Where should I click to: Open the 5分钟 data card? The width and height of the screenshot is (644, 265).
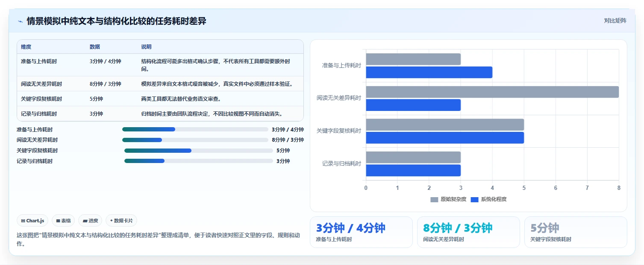pos(576,232)
